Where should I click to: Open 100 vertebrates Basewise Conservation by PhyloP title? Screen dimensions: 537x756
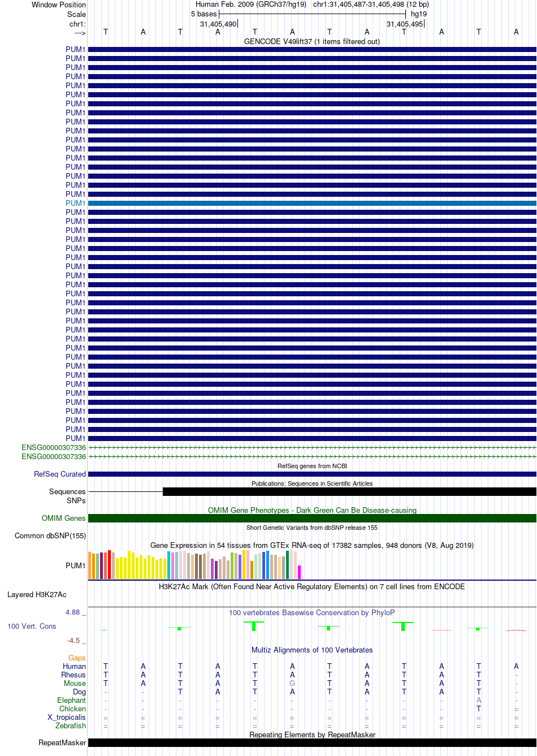[312, 612]
